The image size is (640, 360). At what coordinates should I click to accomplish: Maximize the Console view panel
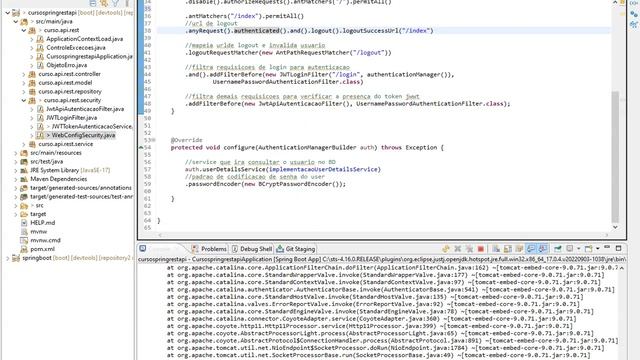(x=618, y=248)
